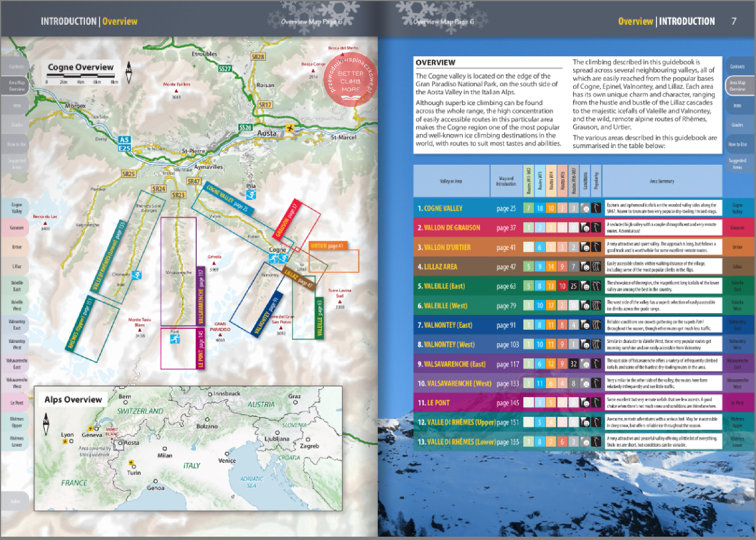Click the conditions face icon in Lillaz Area row
Screen dimensions: 756x540
[585, 267]
